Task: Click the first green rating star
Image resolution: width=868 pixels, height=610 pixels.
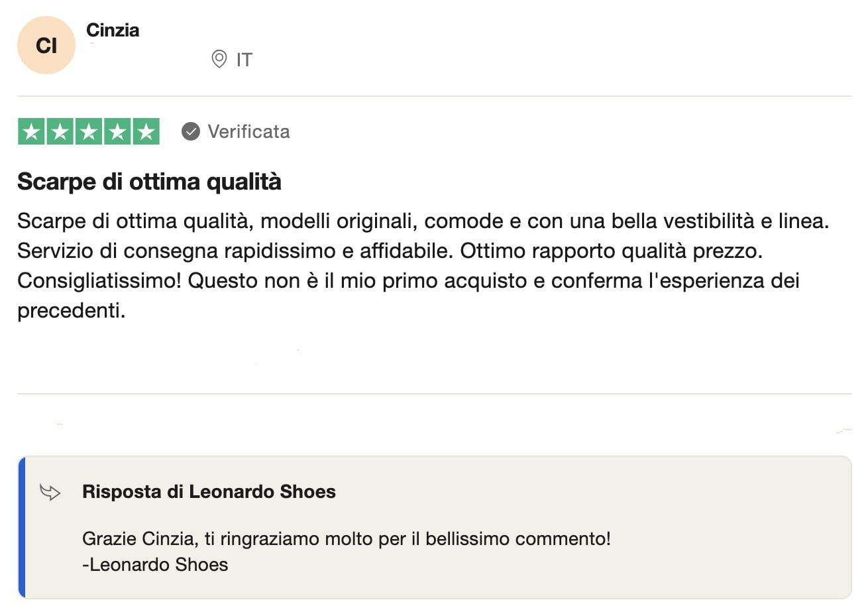Action: tap(30, 131)
